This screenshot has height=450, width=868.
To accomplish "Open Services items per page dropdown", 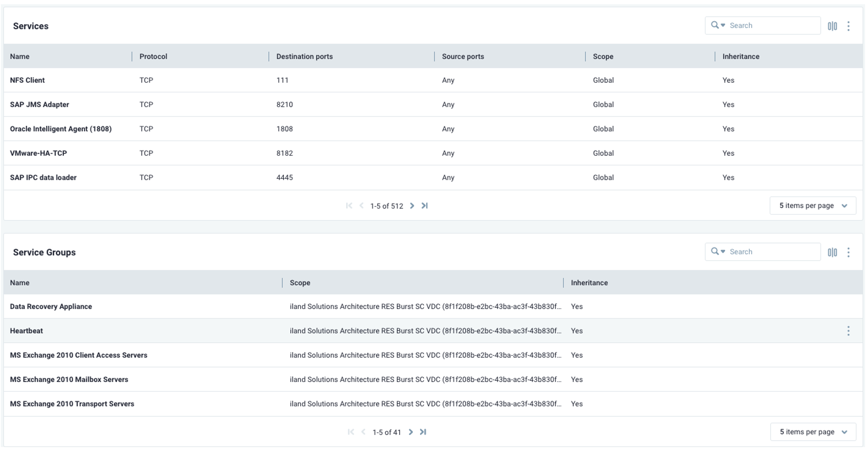I will coord(813,206).
